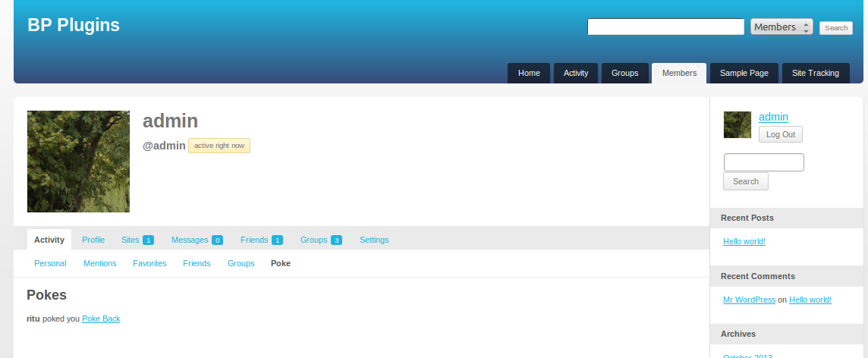Click the large 'admin' profile heading

click(x=171, y=121)
